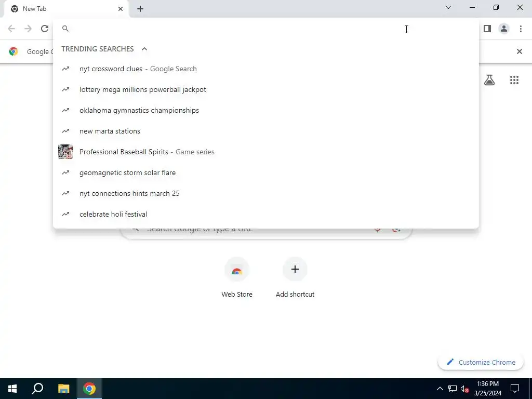Open the Web Store shortcut
The width and height of the screenshot is (532, 399).
[237, 277]
